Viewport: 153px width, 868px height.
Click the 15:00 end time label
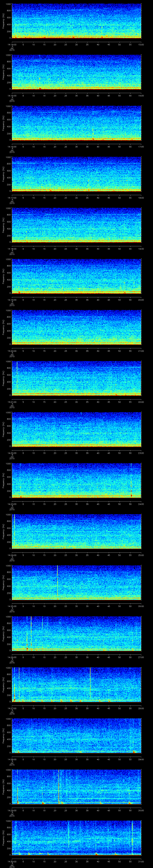141,44
